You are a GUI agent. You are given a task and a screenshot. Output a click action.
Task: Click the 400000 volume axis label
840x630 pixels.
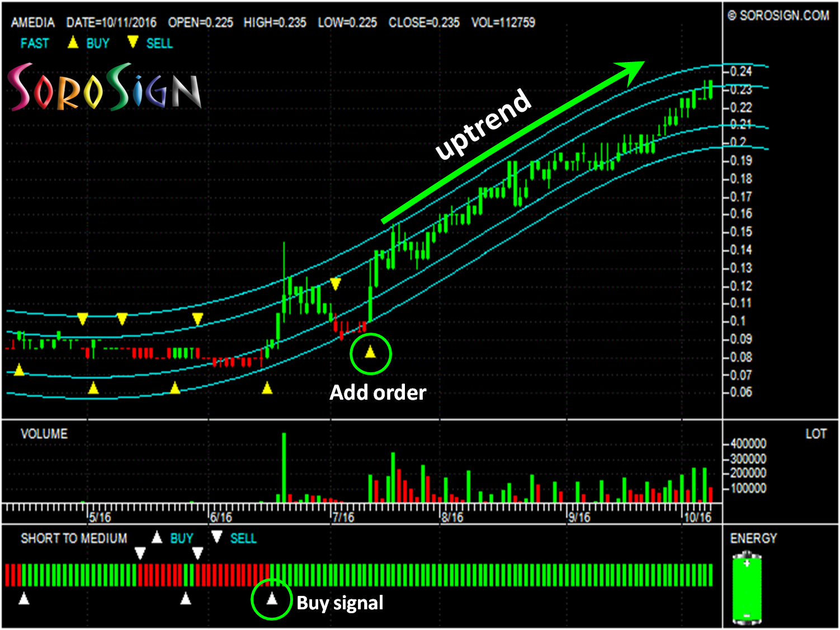click(748, 444)
